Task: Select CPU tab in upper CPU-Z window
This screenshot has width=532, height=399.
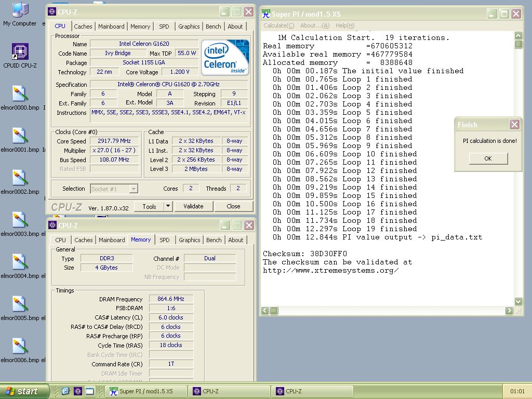Action: coord(60,26)
